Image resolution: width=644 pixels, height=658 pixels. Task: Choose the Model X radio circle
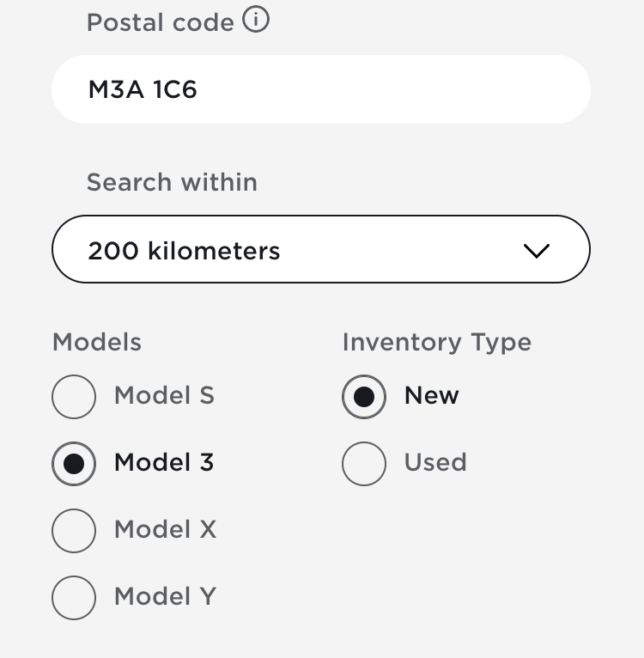click(74, 531)
